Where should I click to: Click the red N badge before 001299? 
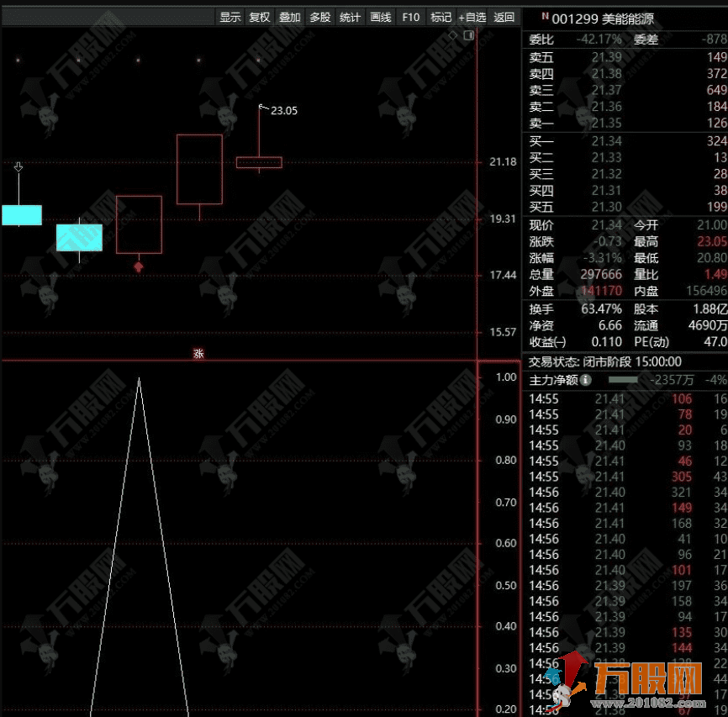coord(545,16)
